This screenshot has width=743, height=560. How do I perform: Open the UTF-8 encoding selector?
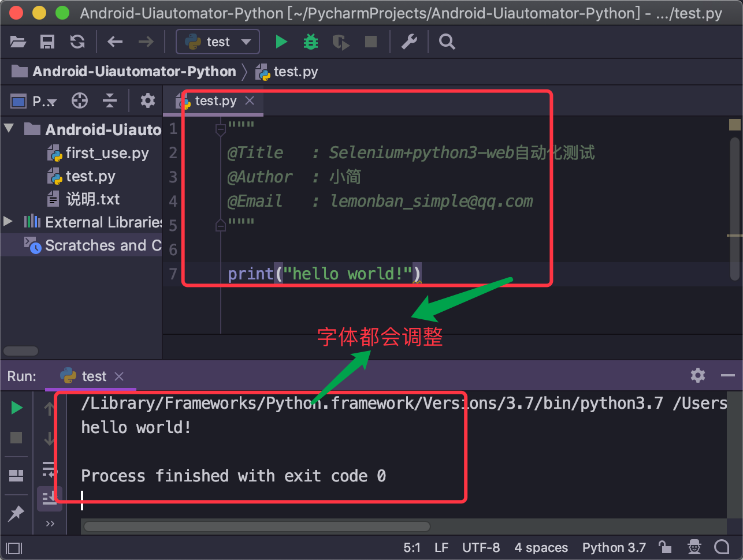(481, 547)
